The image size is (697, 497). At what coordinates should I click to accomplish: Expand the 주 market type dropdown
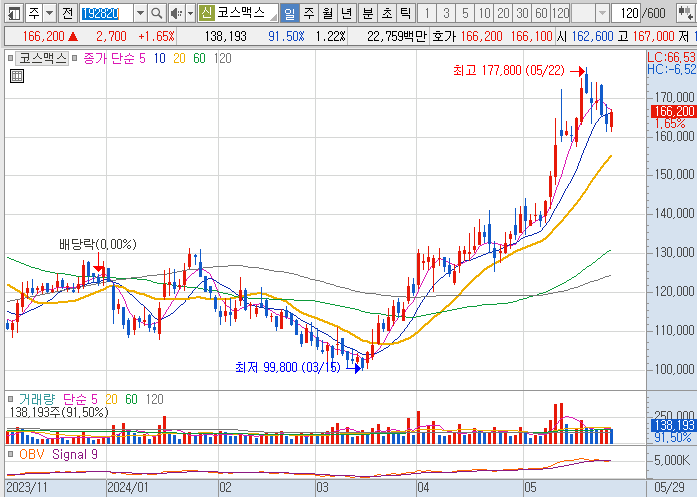pos(50,13)
